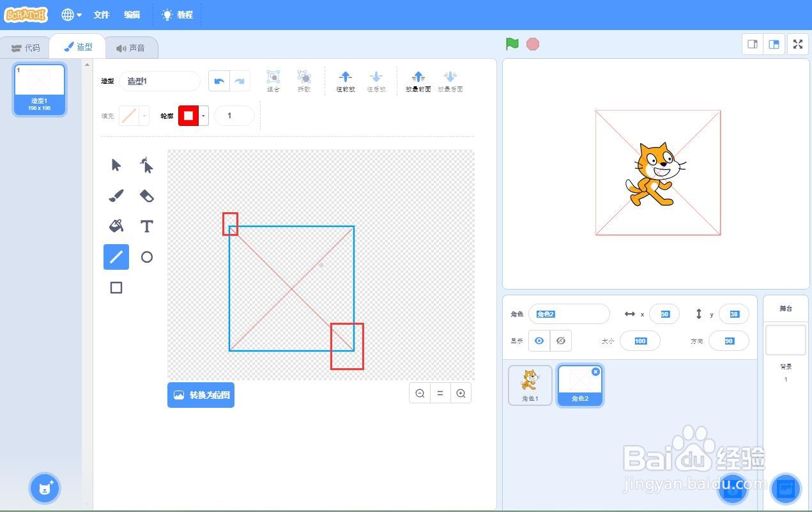This screenshot has width=812, height=512.
Task: Select the Circle tool
Action: (x=147, y=257)
